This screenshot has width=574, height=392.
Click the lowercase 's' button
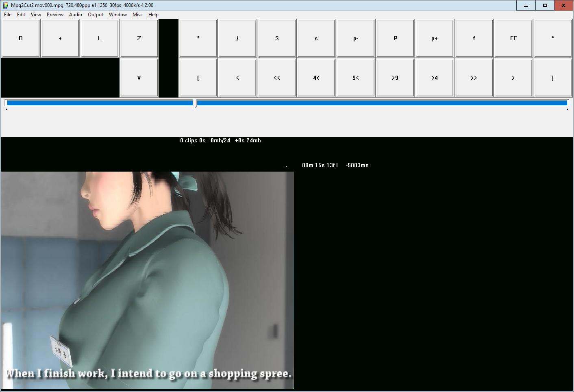point(316,38)
